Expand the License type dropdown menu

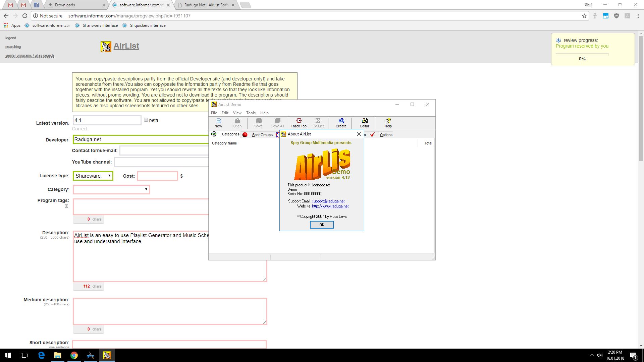[93, 176]
